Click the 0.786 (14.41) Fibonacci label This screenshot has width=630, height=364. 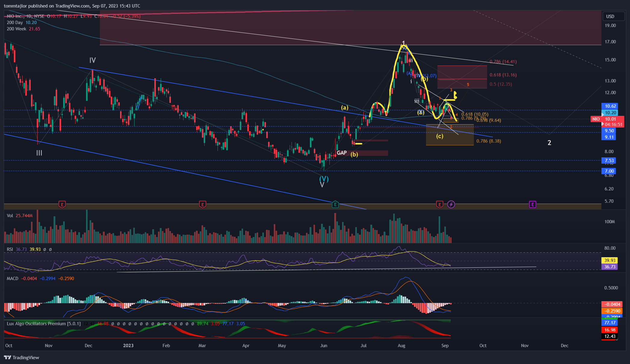(x=503, y=62)
